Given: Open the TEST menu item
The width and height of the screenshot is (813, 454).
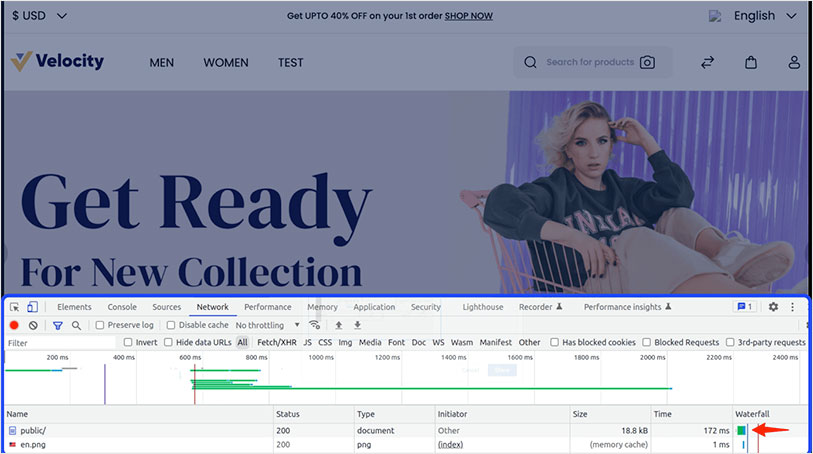Looking at the screenshot, I should click(x=290, y=63).
